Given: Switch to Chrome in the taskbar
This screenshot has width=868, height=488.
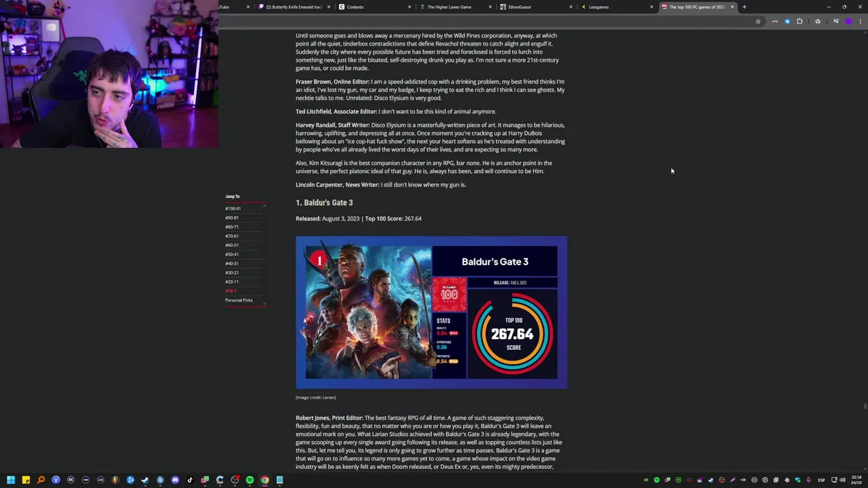Looking at the screenshot, I should pyautogui.click(x=264, y=480).
